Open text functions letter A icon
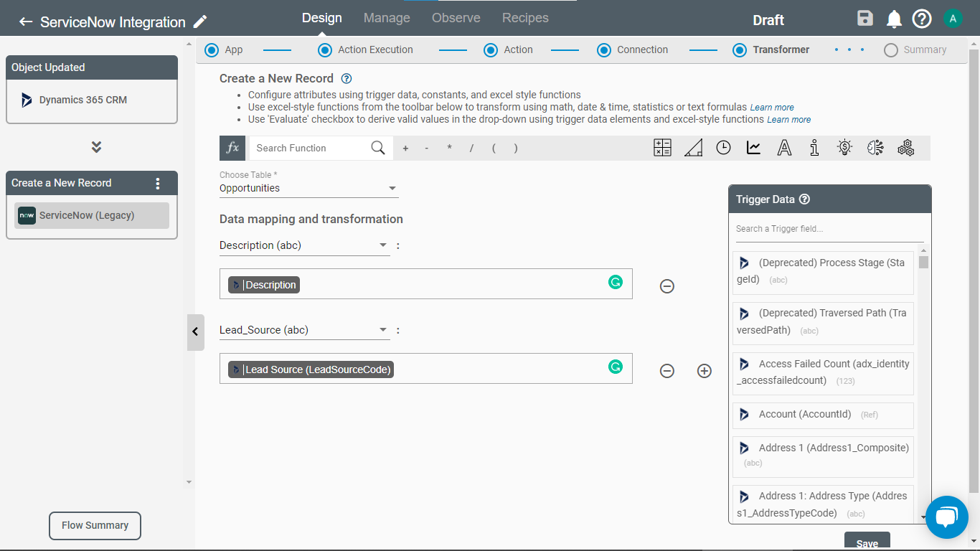 click(x=784, y=148)
